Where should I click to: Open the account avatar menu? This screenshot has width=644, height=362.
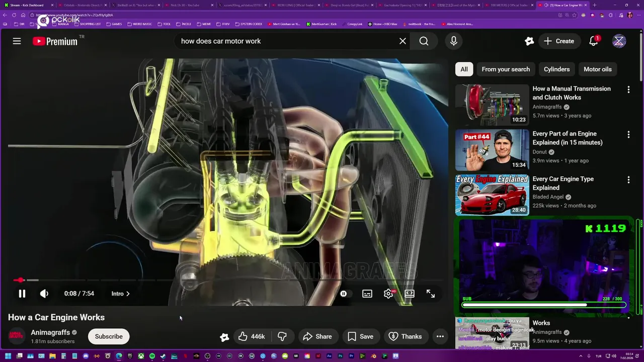(619, 41)
